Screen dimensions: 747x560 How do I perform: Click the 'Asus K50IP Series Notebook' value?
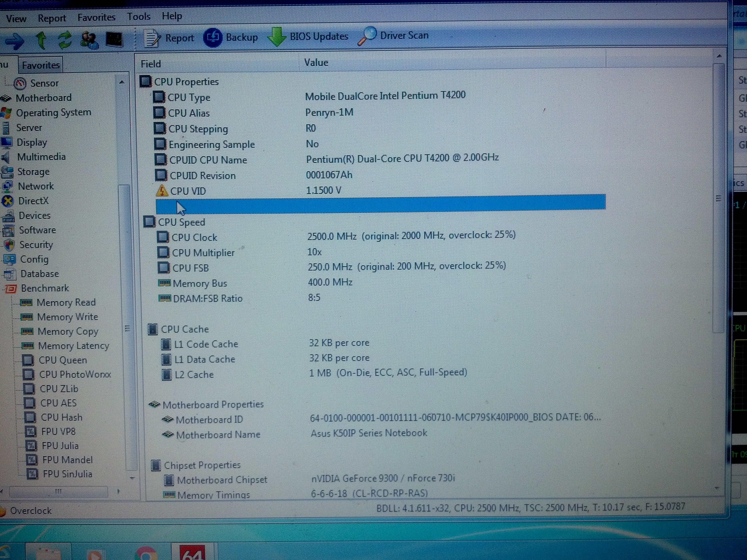point(369,433)
